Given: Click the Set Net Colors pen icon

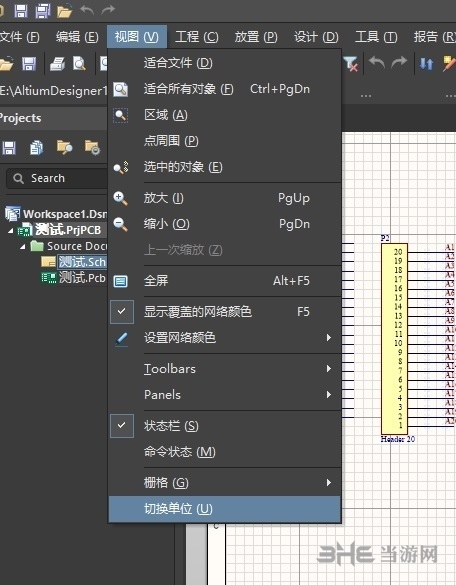Looking at the screenshot, I should 121,339.
